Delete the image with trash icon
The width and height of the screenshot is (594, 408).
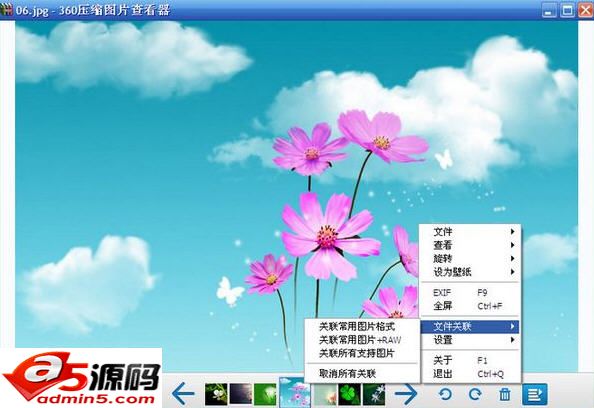click(x=505, y=394)
